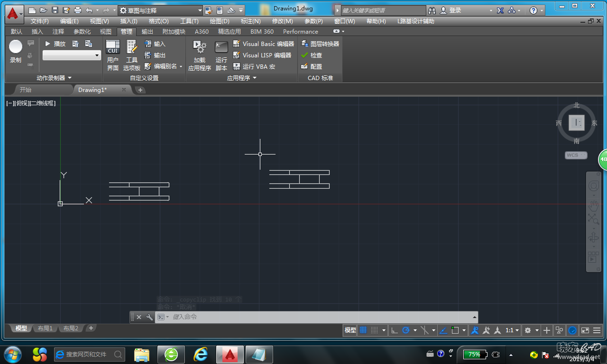607x364 pixels.
Task: Open the Visual LISP 编辑器
Action: point(262,55)
